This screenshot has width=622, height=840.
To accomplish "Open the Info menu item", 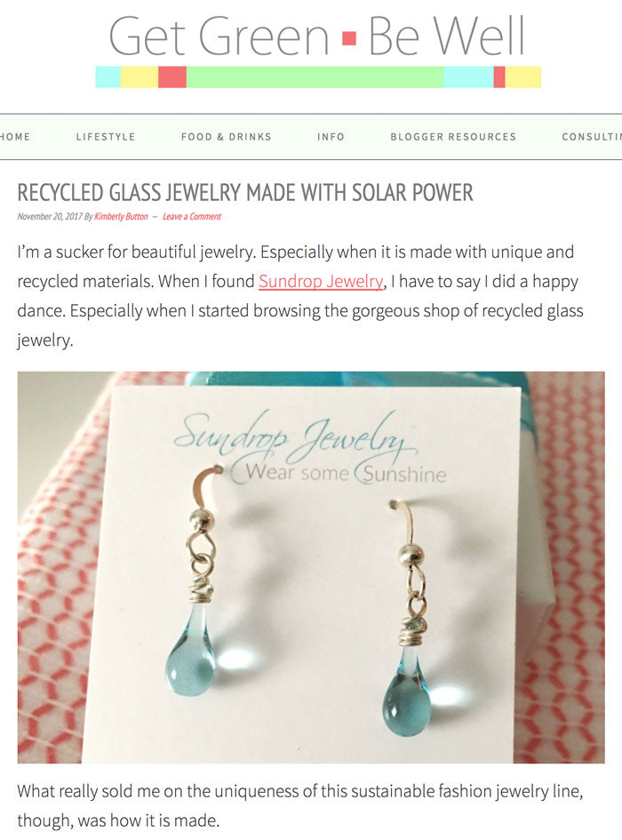I will tap(331, 137).
